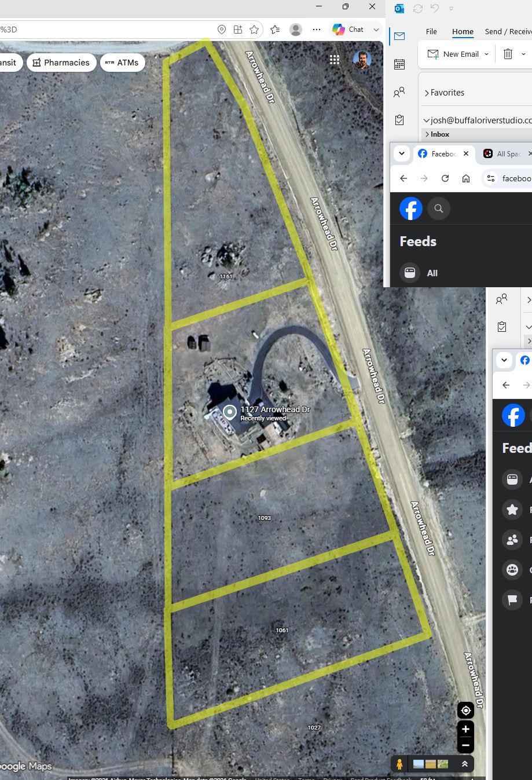532x780 pixels.
Task: Click the Undo arrow in Outlook title bar
Action: [435, 9]
